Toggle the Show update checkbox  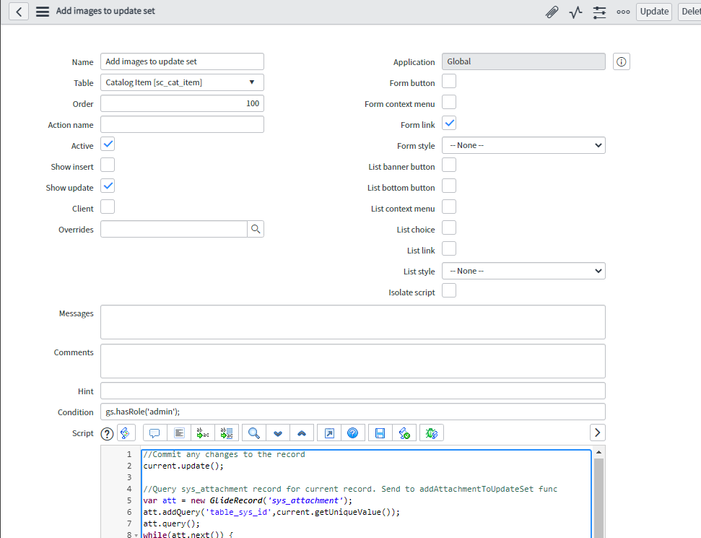pos(108,186)
